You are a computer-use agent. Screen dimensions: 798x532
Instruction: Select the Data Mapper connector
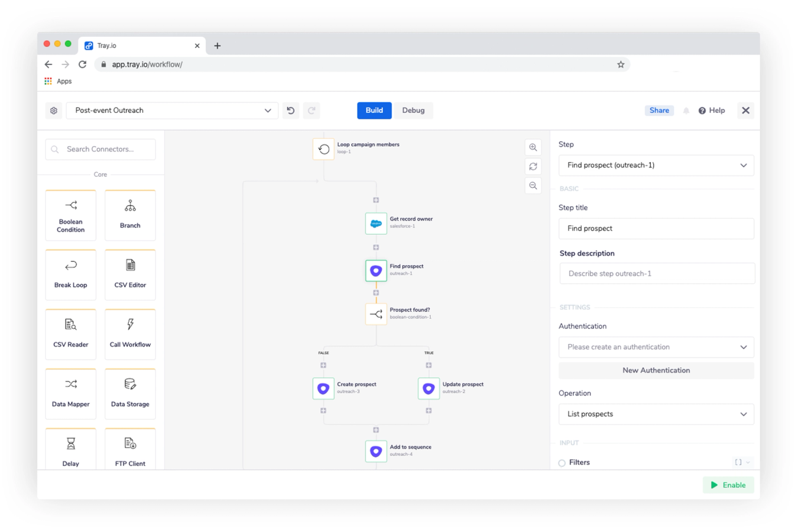[x=71, y=394]
